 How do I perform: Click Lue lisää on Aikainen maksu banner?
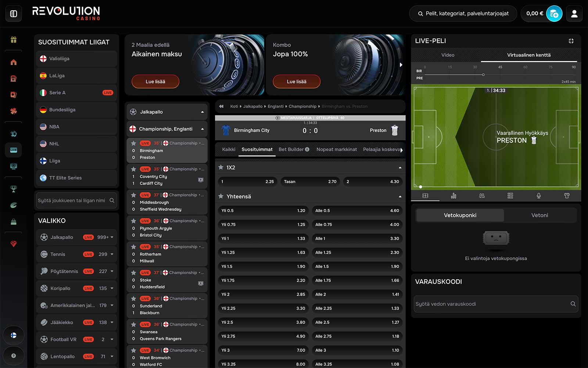point(155,82)
